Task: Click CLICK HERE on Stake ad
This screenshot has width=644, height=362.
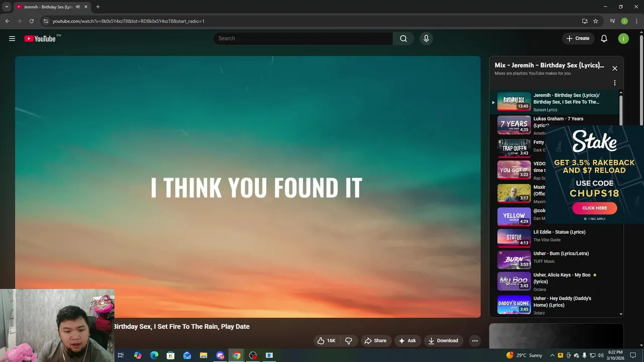Action: click(x=594, y=208)
